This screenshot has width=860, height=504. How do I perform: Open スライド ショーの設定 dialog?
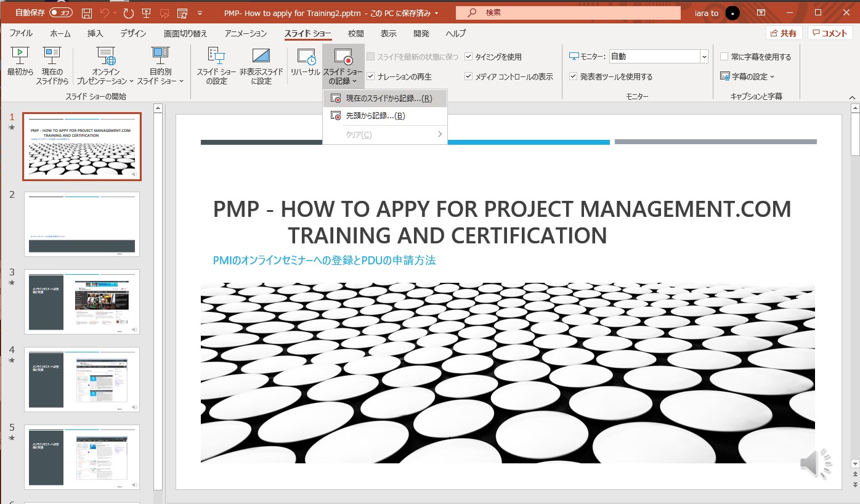tap(216, 66)
